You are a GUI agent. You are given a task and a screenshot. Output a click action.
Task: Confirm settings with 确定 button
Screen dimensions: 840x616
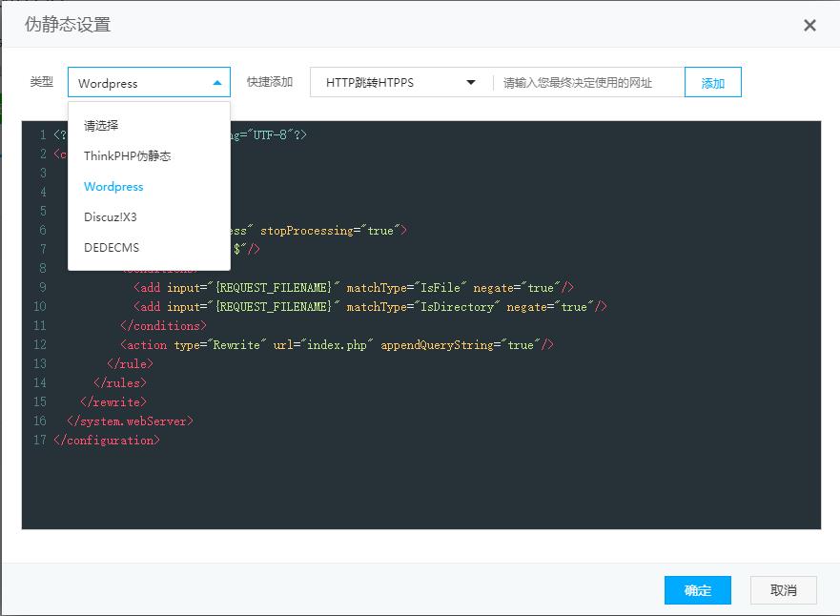coord(697,590)
